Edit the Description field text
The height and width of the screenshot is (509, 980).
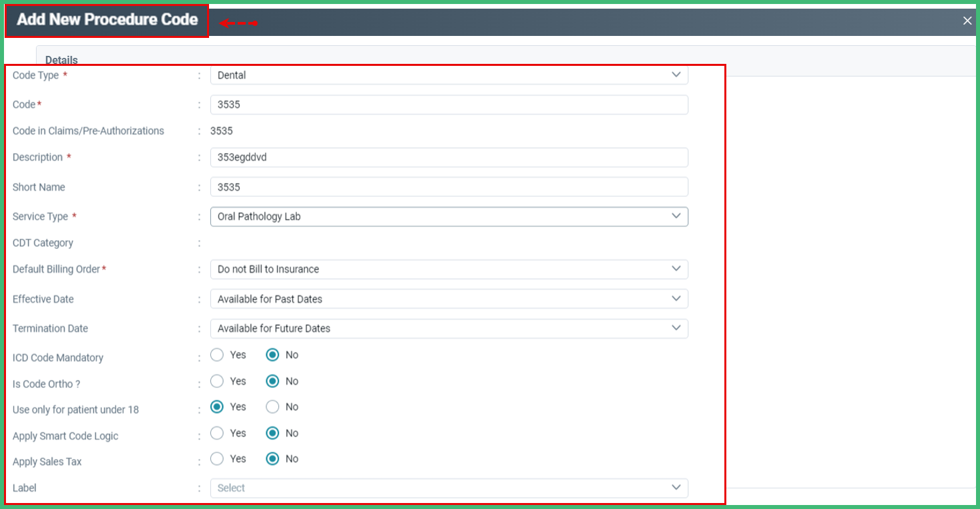pos(449,157)
